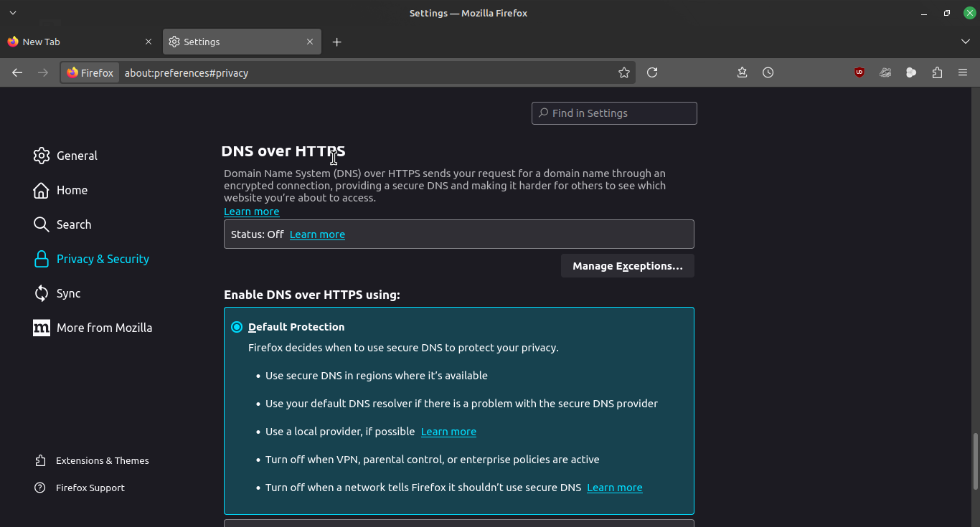
Task: Click Learn more next to Status: Off
Action: coord(317,234)
